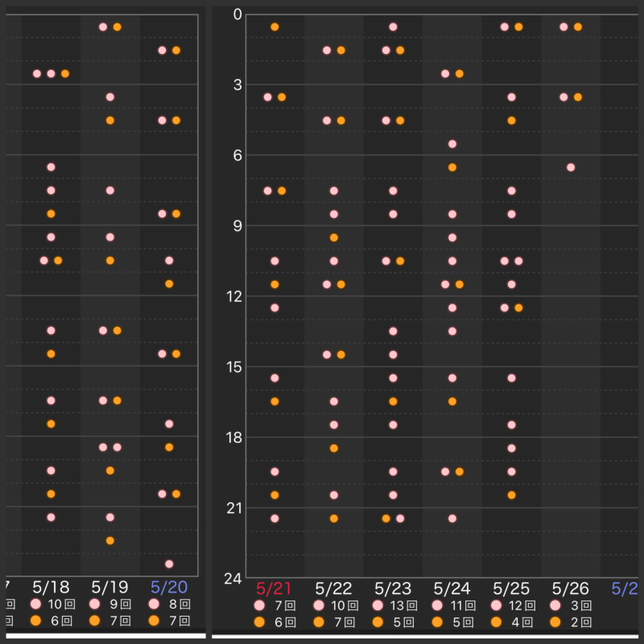Viewport: 644px width, 644px height.
Task: Select orange dot on 5/24 just below hour 6
Action: (x=452, y=167)
